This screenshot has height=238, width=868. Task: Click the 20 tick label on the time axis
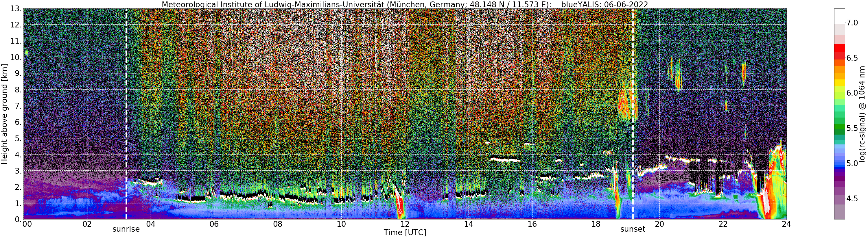click(659, 224)
